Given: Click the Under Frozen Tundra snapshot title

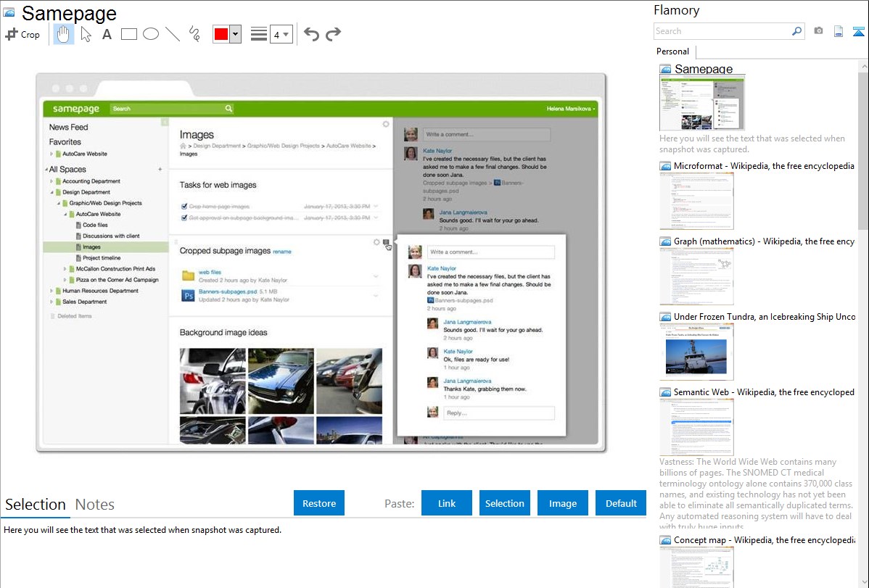Looking at the screenshot, I should [765, 316].
